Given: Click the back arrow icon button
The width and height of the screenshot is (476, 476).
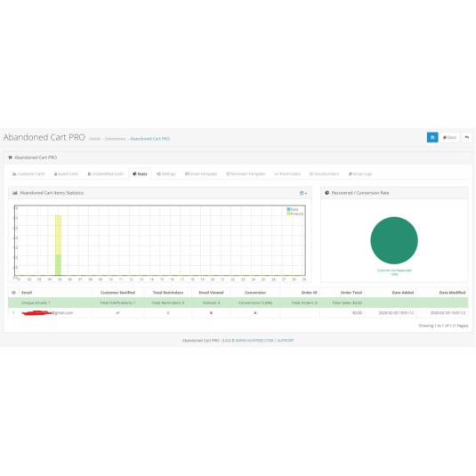Looking at the screenshot, I should click(466, 137).
